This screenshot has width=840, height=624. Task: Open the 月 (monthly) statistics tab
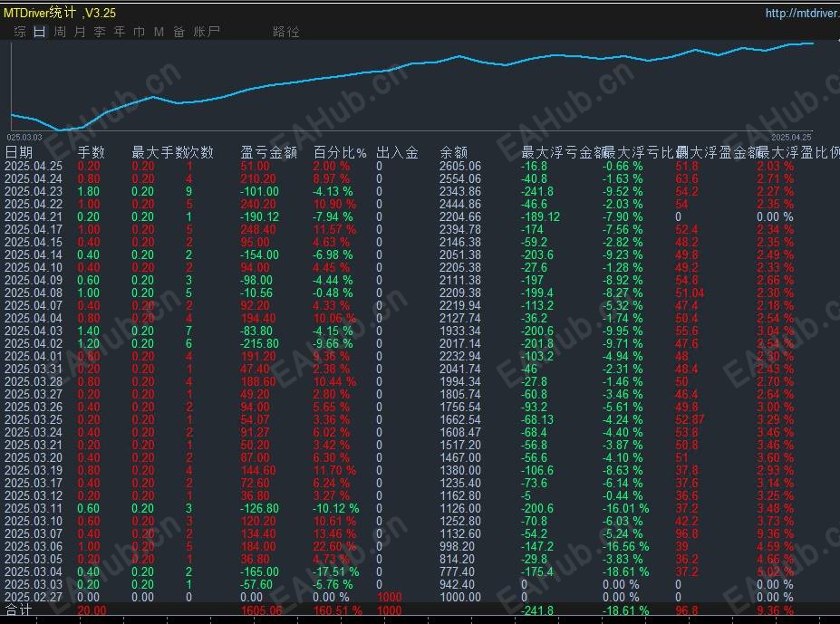tap(79, 32)
